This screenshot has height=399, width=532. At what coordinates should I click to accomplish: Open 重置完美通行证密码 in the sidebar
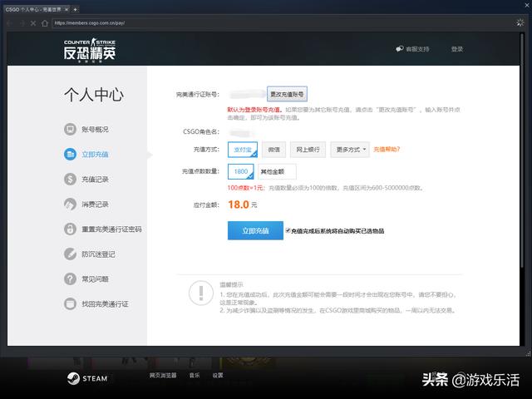pyautogui.click(x=111, y=229)
